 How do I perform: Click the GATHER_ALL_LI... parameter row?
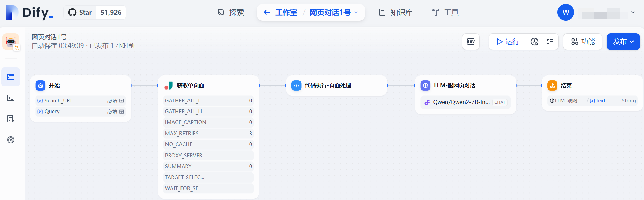[208, 112]
